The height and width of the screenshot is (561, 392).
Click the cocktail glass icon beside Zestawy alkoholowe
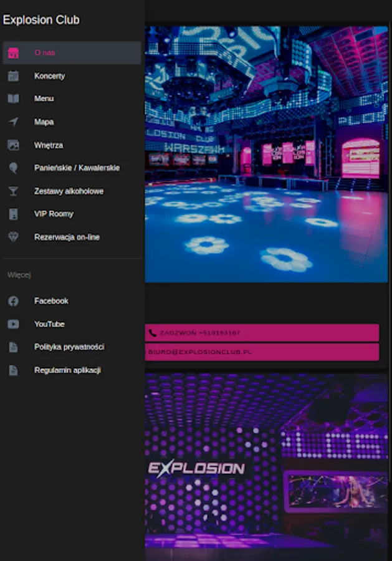tap(13, 191)
